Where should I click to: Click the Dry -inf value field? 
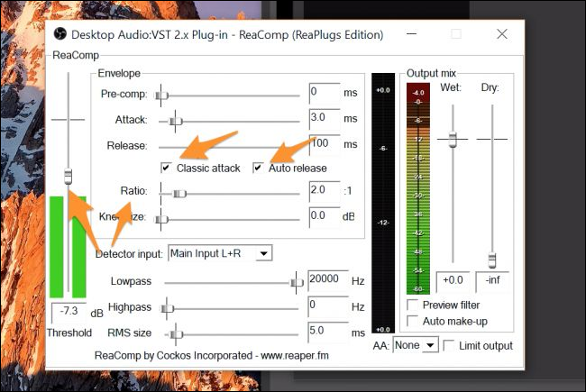[492, 282]
